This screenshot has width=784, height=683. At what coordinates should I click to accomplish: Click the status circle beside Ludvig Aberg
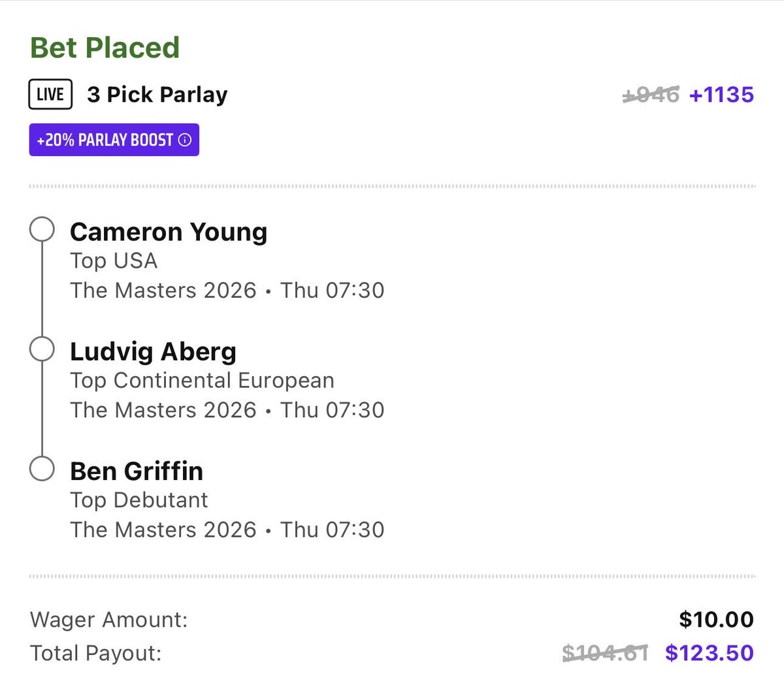coord(42,349)
